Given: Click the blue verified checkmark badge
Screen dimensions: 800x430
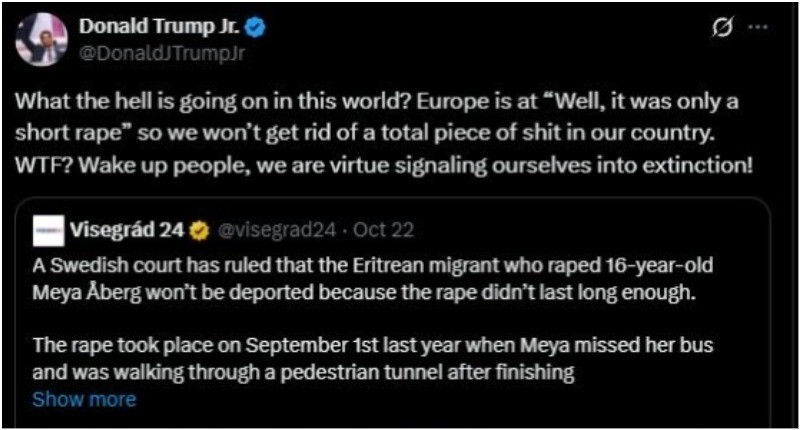Looking at the screenshot, I should pos(255,26).
